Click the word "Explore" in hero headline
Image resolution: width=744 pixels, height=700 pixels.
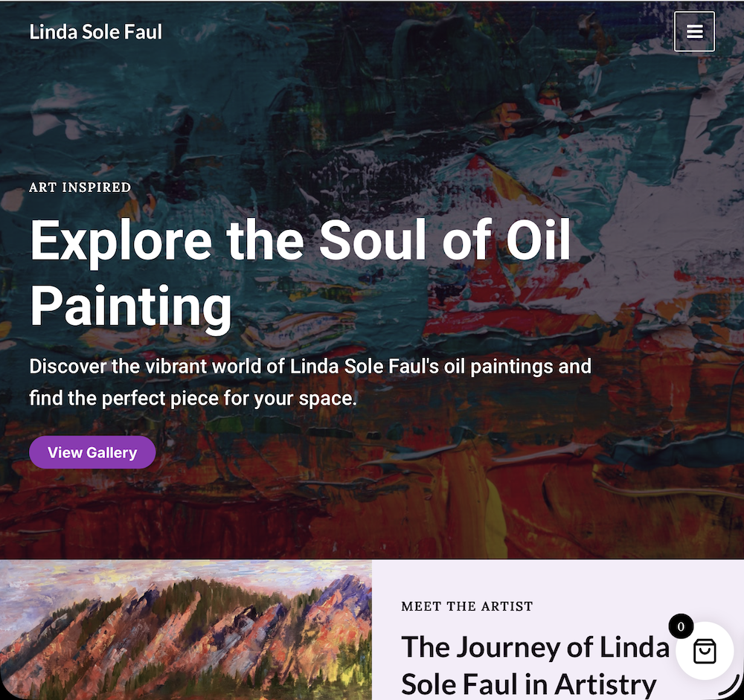121,240
